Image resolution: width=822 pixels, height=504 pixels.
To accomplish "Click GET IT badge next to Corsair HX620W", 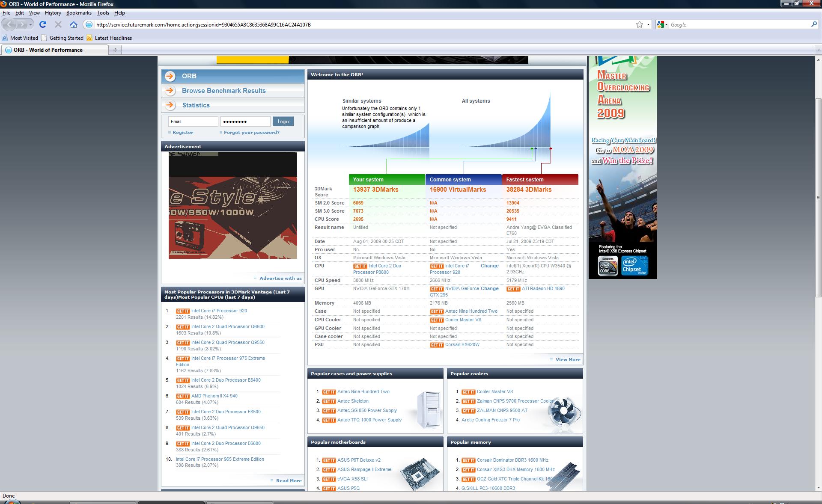I will 437,345.
